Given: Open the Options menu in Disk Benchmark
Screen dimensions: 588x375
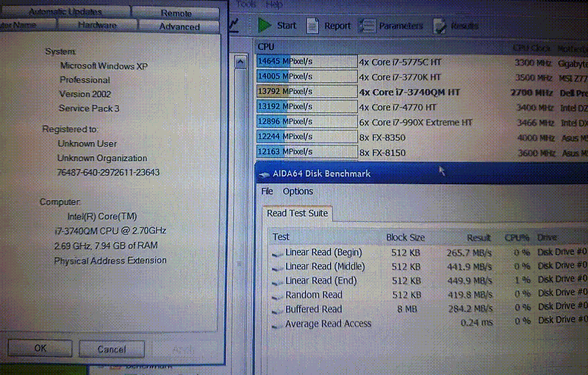Looking at the screenshot, I should coord(298,191).
